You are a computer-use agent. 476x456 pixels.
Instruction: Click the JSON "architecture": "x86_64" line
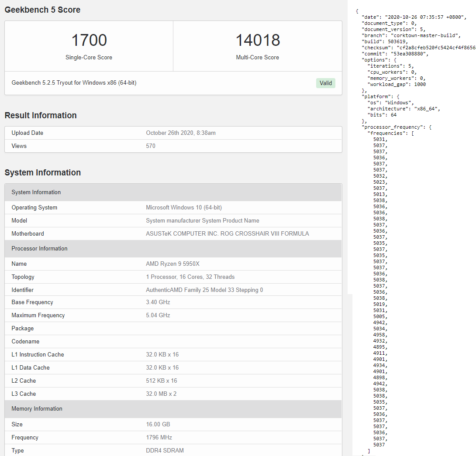[404, 109]
